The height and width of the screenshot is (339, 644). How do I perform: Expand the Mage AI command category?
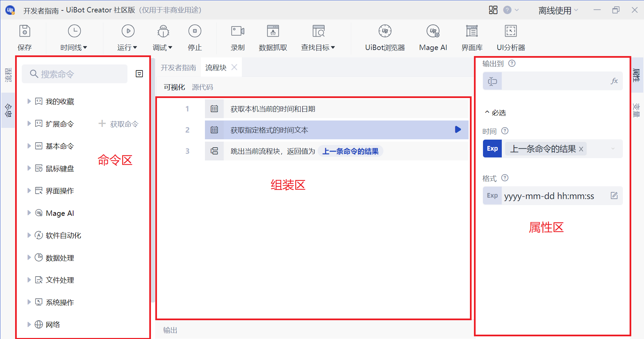(x=29, y=213)
